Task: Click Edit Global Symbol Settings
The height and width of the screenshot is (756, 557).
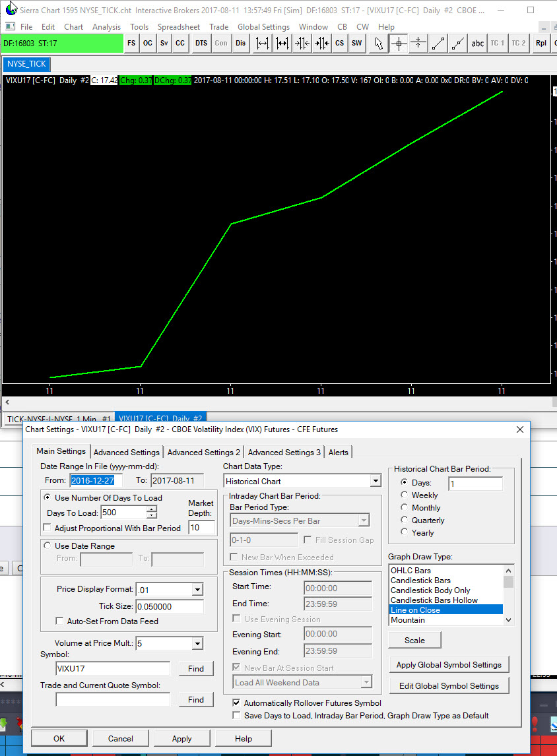Action: [x=449, y=685]
